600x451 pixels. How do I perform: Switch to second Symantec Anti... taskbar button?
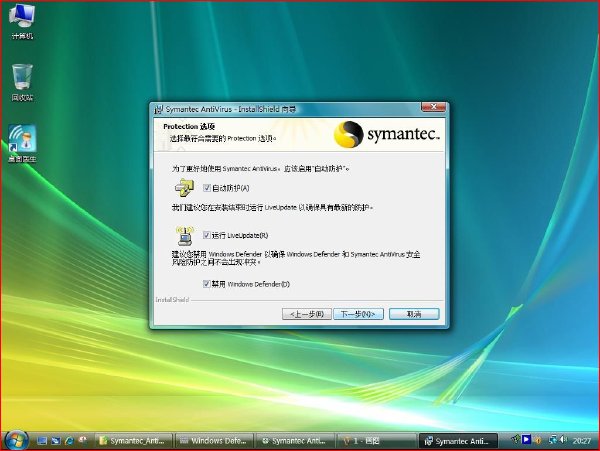295,441
